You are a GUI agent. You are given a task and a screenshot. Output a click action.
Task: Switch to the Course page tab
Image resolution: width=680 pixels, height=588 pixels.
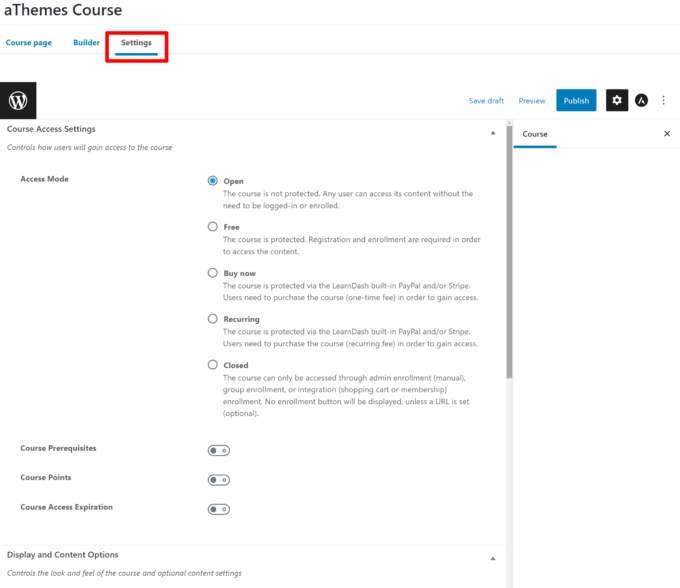(x=29, y=42)
